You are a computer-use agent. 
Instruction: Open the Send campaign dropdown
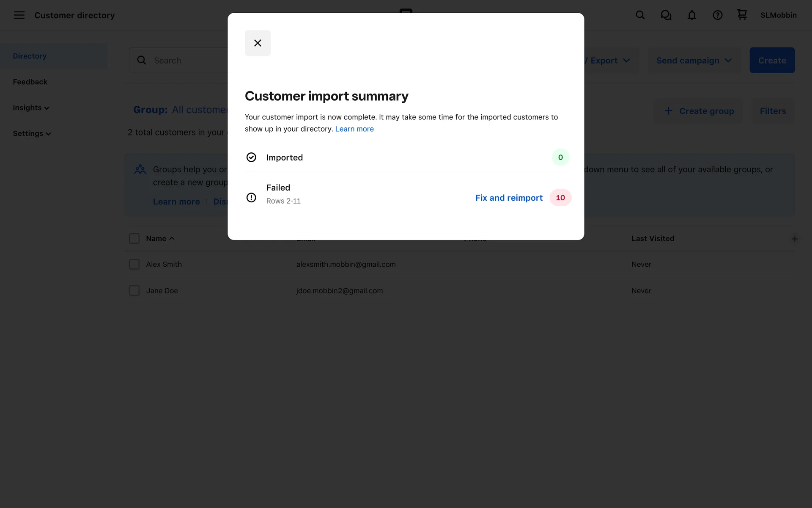(694, 61)
